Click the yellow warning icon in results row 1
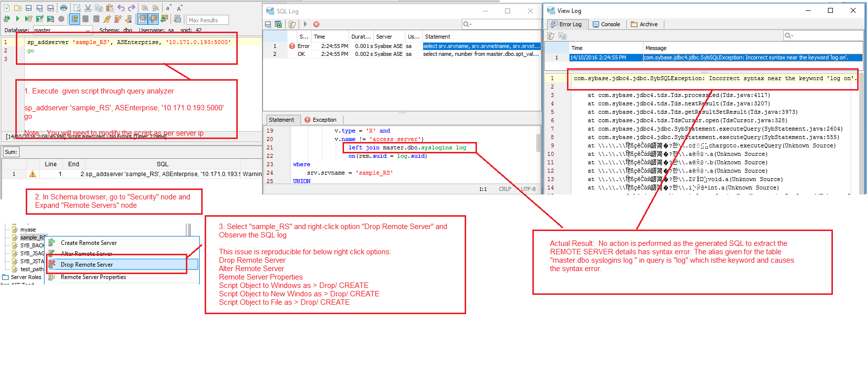The height and width of the screenshot is (375, 868). tap(33, 174)
